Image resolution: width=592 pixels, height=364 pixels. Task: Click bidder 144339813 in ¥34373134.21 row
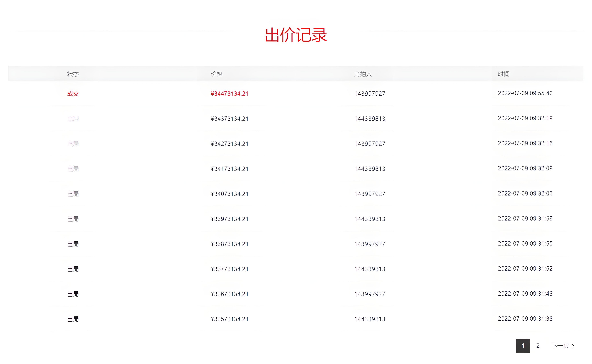coord(370,119)
